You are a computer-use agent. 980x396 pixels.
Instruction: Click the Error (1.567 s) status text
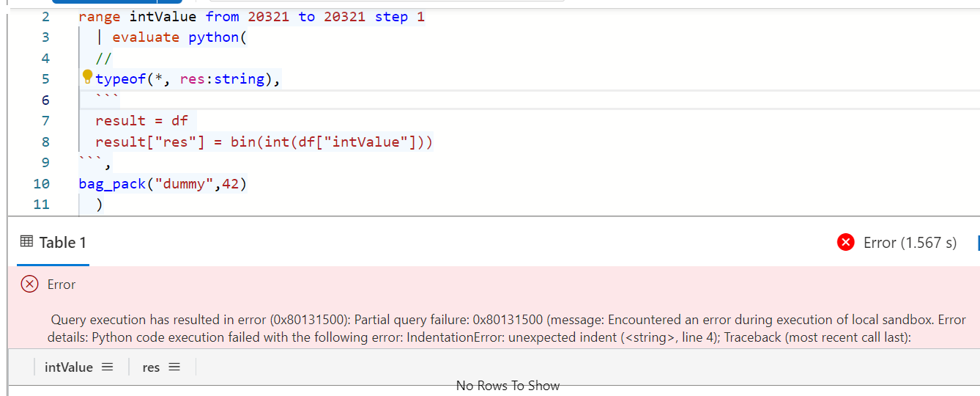point(910,243)
